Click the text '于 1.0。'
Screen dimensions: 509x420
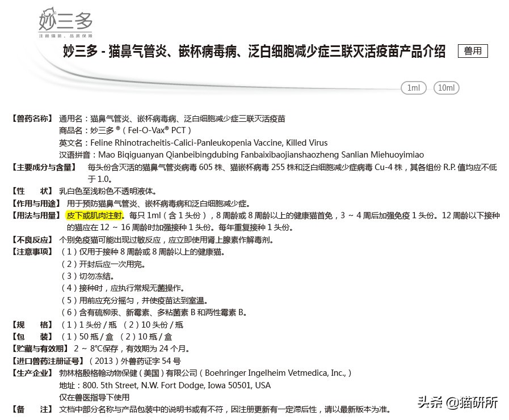click(x=100, y=179)
